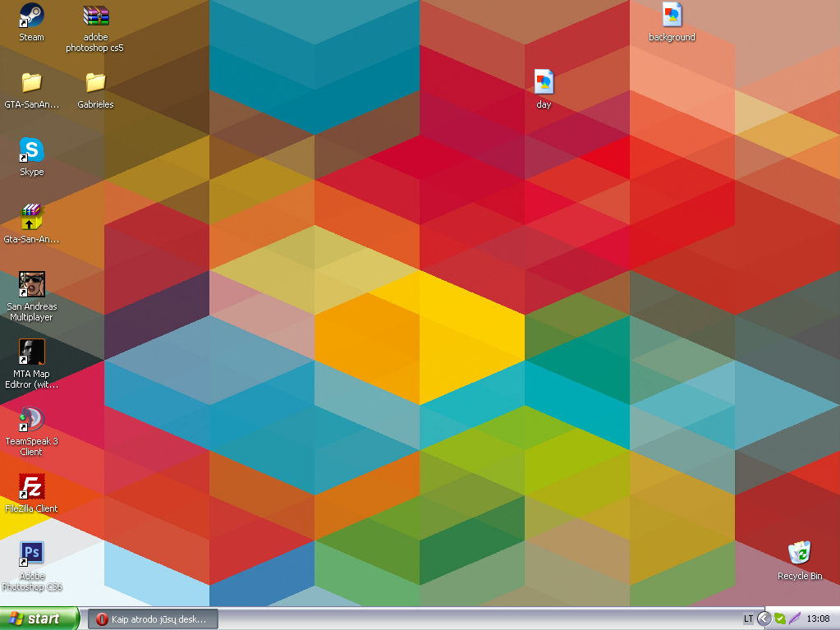Viewport: 840px width, 630px height.
Task: Open the Windows start menu
Action: [x=39, y=619]
